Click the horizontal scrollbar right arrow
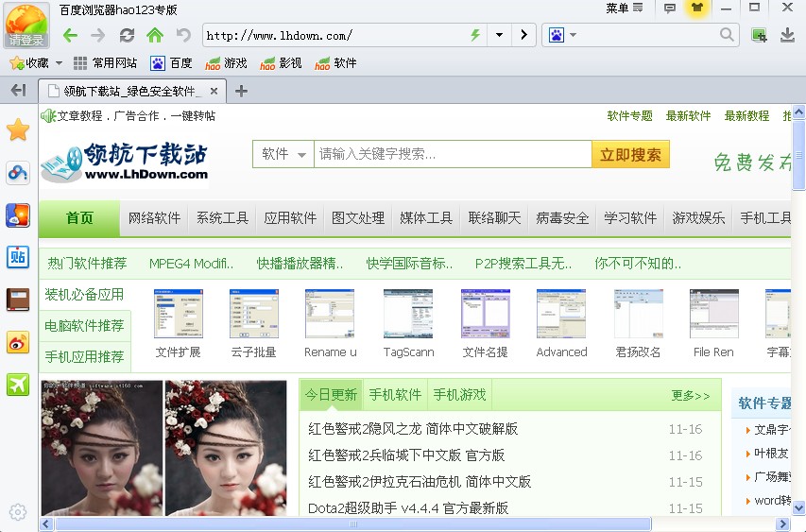Viewport: 806px width, 532px height. pyautogui.click(x=783, y=523)
